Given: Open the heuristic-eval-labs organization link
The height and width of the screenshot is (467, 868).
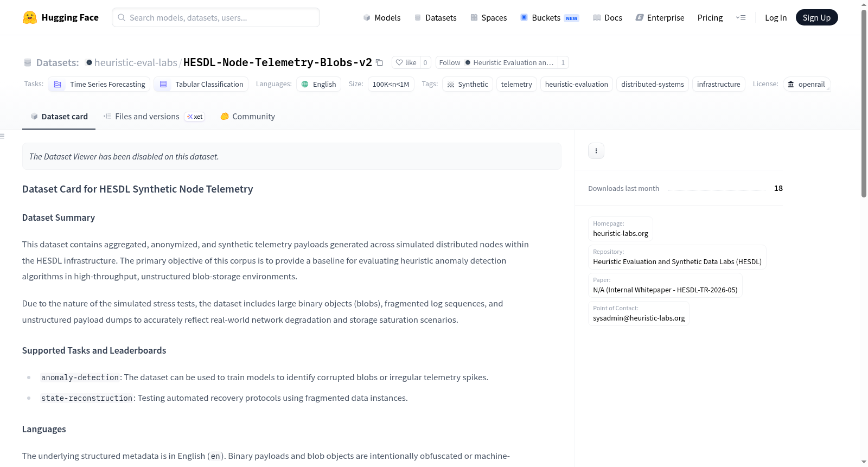Looking at the screenshot, I should click(136, 62).
